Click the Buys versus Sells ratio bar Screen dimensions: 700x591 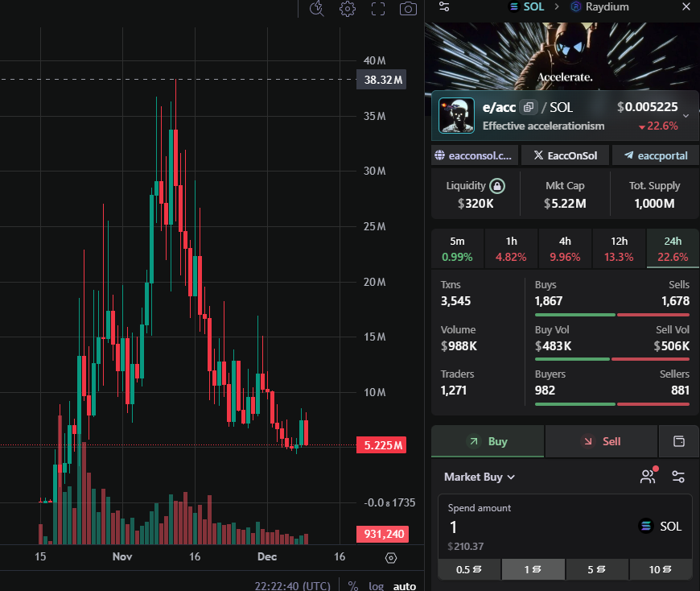click(612, 315)
